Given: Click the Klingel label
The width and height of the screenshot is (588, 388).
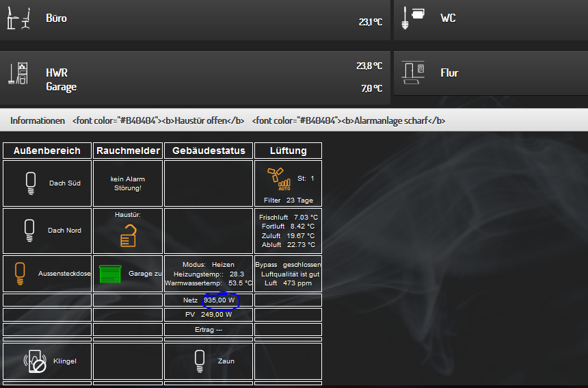Looking at the screenshot, I should click(x=65, y=361).
